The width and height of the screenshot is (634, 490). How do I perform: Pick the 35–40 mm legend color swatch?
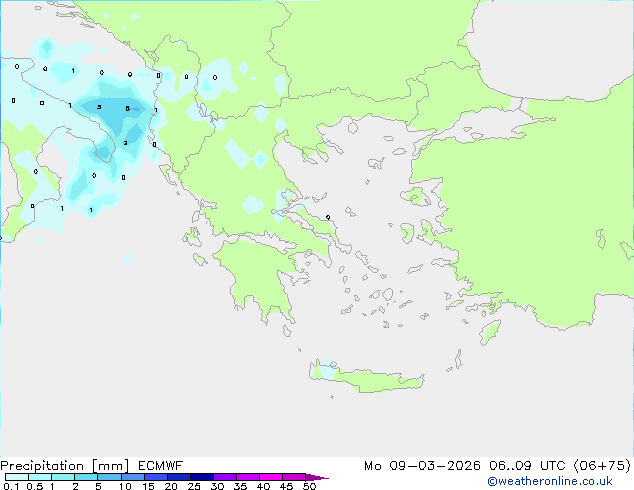click(x=247, y=477)
